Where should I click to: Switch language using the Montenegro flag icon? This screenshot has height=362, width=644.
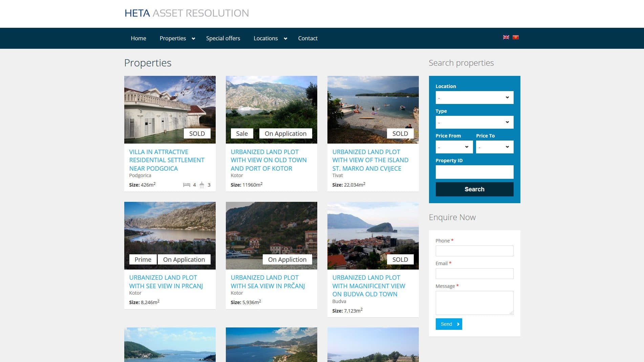(x=515, y=37)
